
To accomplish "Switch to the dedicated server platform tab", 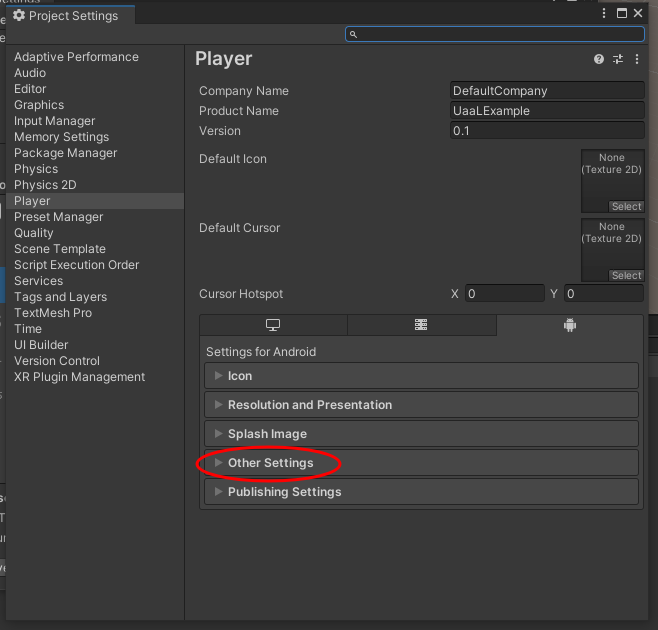I will (421, 325).
